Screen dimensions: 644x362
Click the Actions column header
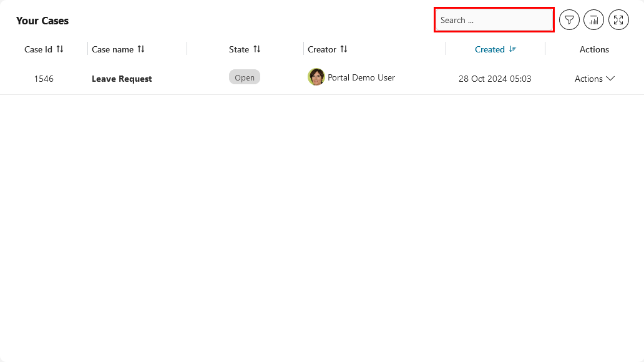[x=594, y=49]
